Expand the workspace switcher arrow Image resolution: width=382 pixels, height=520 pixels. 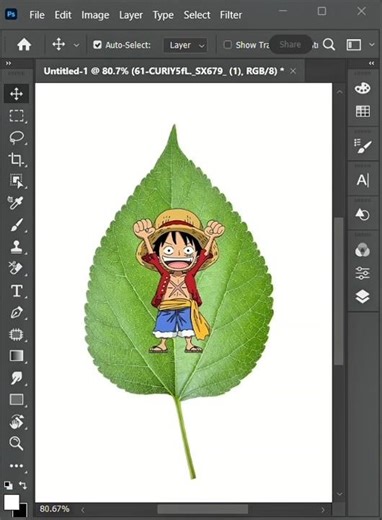[372, 45]
